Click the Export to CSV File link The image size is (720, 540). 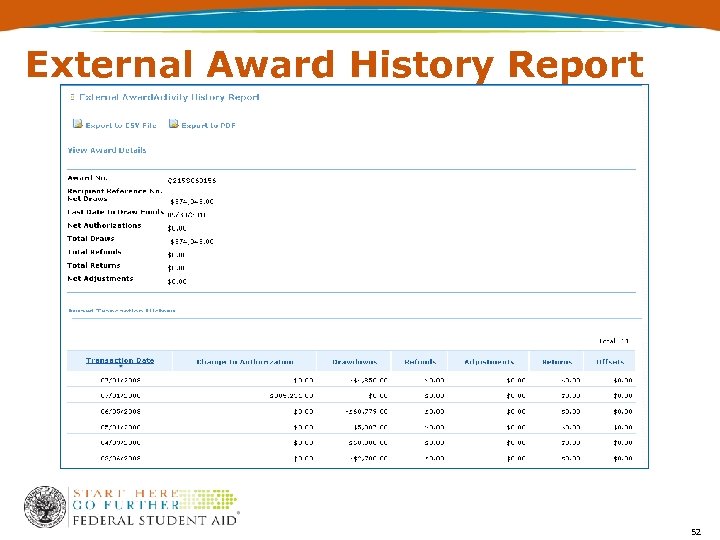click(x=121, y=125)
